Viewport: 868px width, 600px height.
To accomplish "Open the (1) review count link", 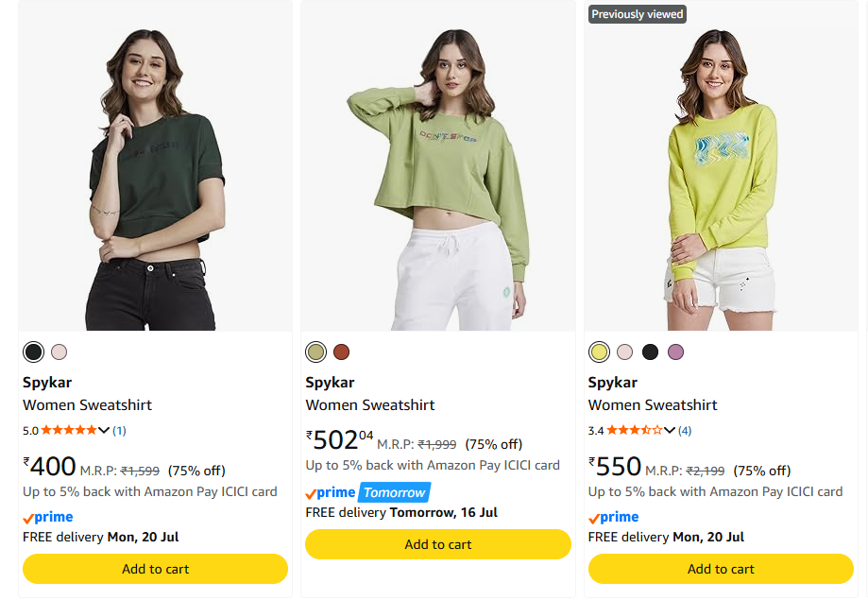I will tap(120, 431).
